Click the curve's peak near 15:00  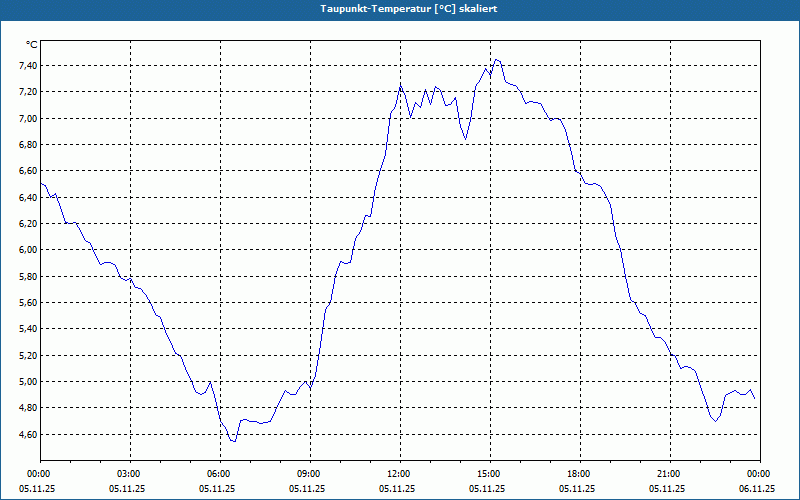coord(496,59)
